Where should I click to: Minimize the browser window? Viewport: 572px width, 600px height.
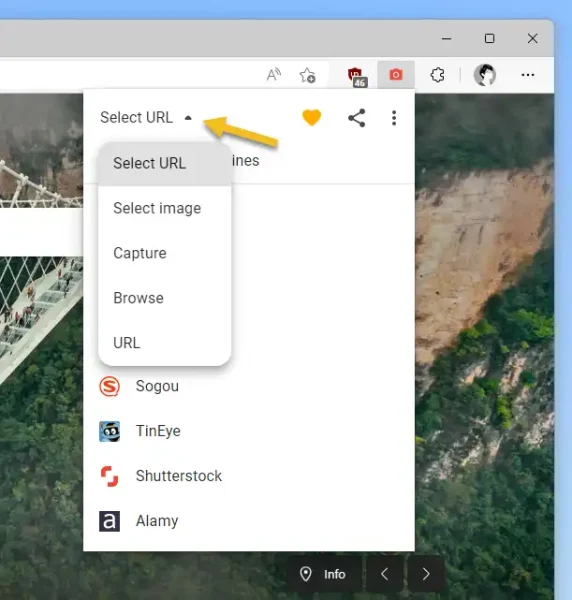(447, 39)
